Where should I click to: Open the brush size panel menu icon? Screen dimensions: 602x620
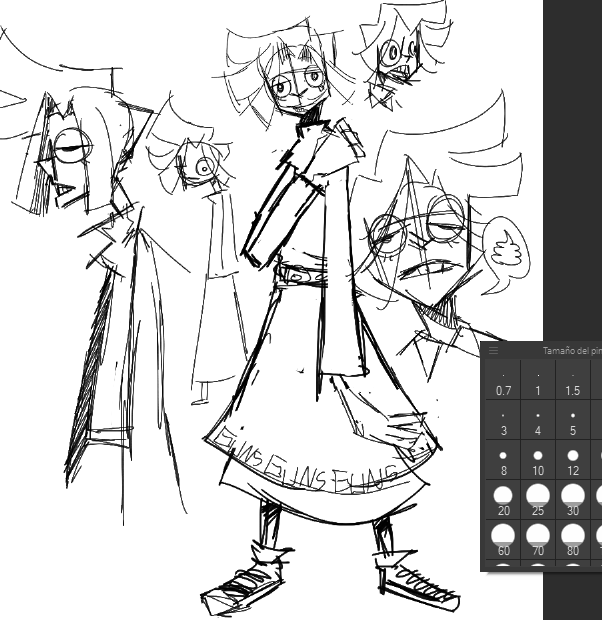pos(493,350)
